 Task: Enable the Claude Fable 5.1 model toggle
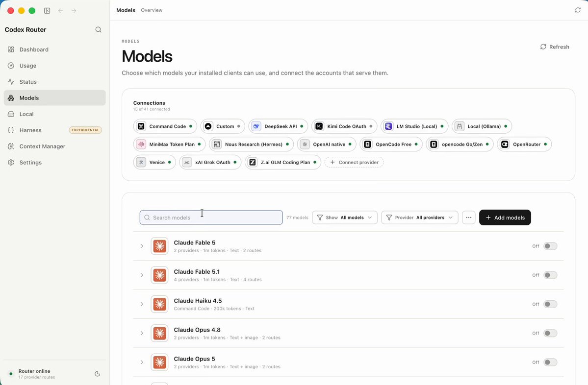click(x=550, y=275)
